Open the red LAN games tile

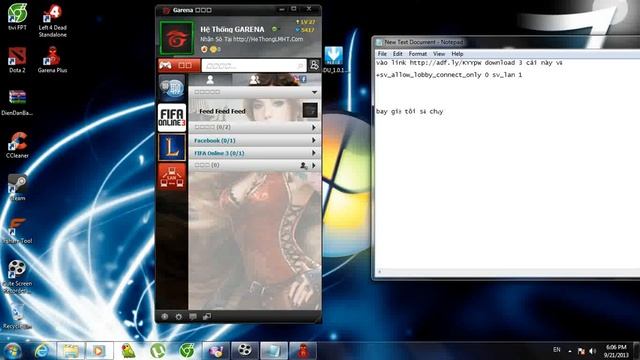coord(172,176)
